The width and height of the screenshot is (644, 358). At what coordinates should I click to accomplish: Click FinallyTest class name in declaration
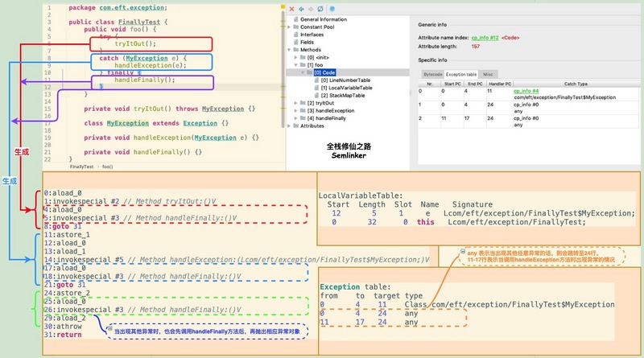(138, 23)
